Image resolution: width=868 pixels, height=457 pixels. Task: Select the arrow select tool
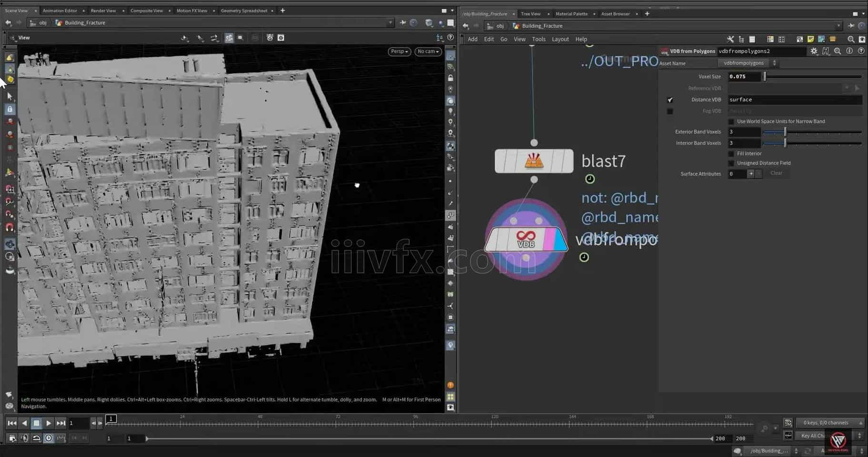click(10, 96)
